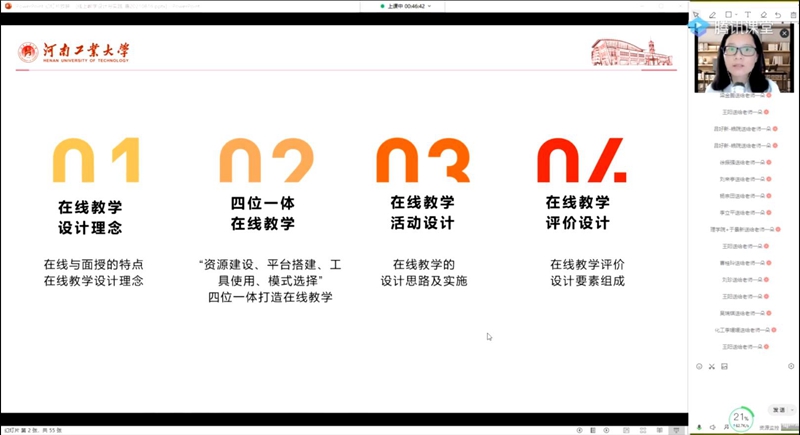This screenshot has height=435, width=800.
Task: Select the text annotation tool
Action: point(747,15)
